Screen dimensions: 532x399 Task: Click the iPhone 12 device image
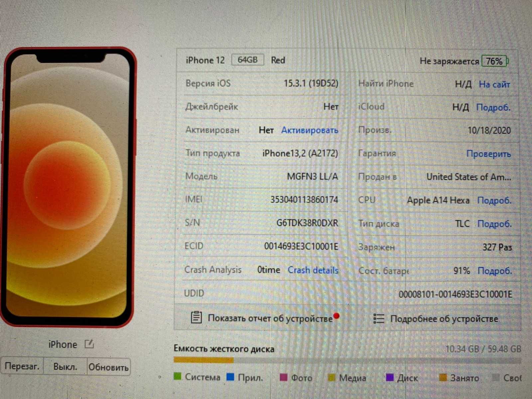(x=68, y=187)
